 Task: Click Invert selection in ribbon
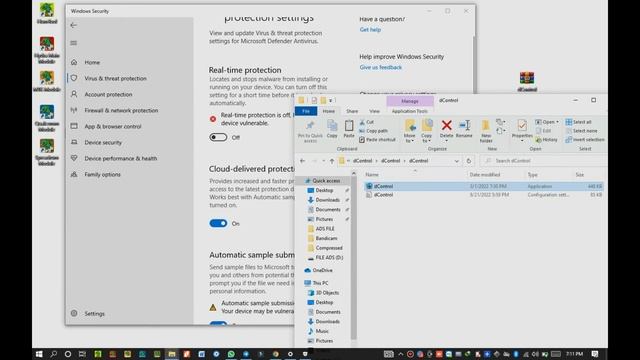(585, 140)
